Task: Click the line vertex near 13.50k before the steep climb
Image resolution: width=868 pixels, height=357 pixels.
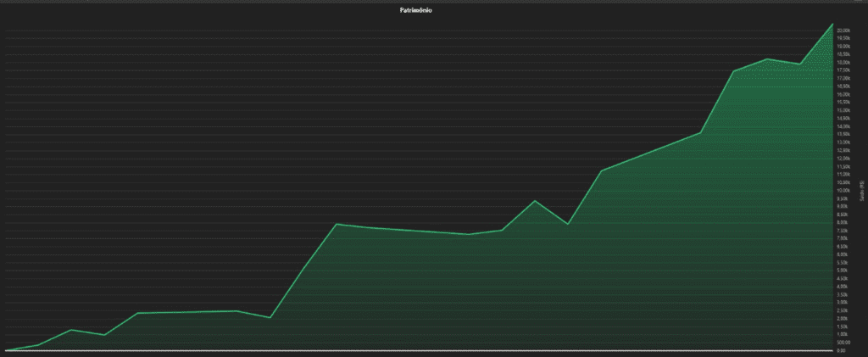Action: (x=700, y=132)
